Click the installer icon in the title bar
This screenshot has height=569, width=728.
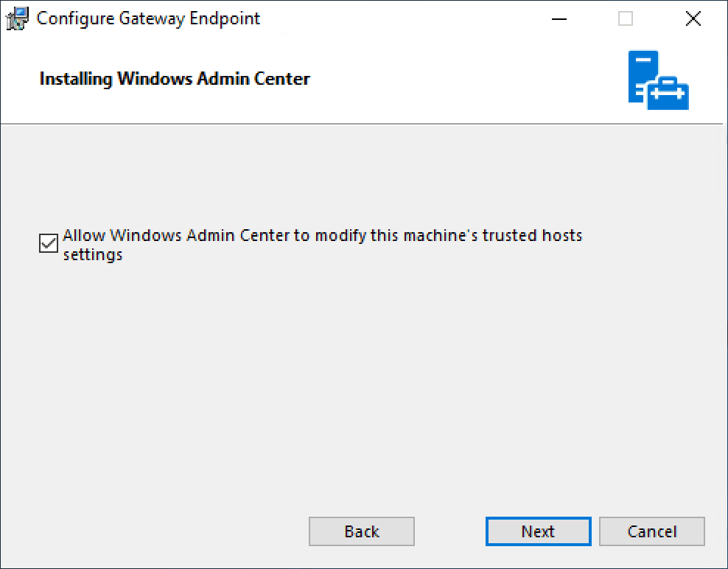coord(18,19)
